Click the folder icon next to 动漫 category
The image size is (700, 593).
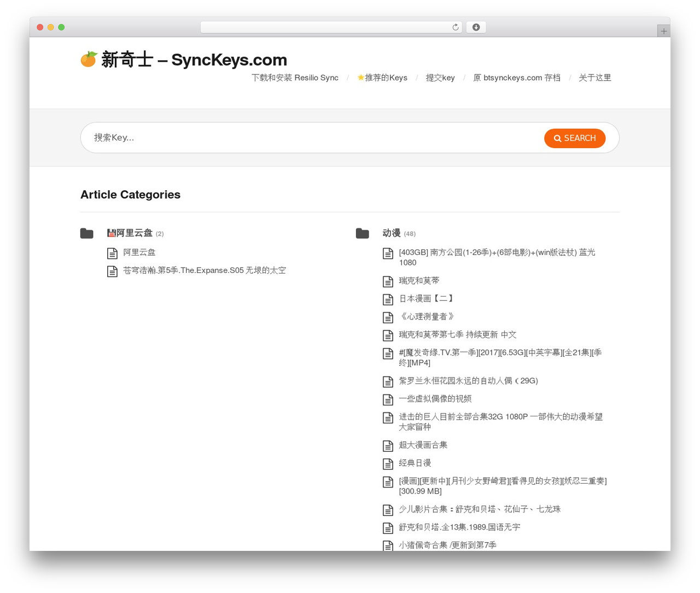pos(363,234)
